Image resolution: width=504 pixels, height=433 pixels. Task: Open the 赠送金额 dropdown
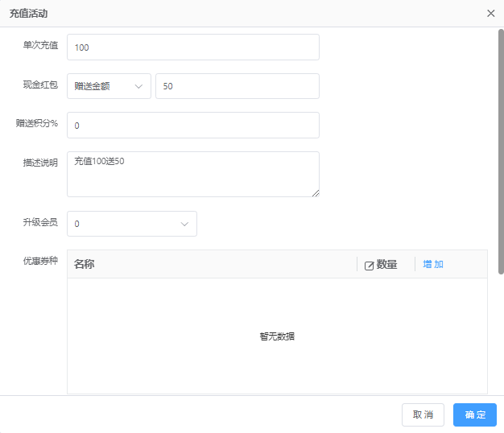[x=109, y=86]
